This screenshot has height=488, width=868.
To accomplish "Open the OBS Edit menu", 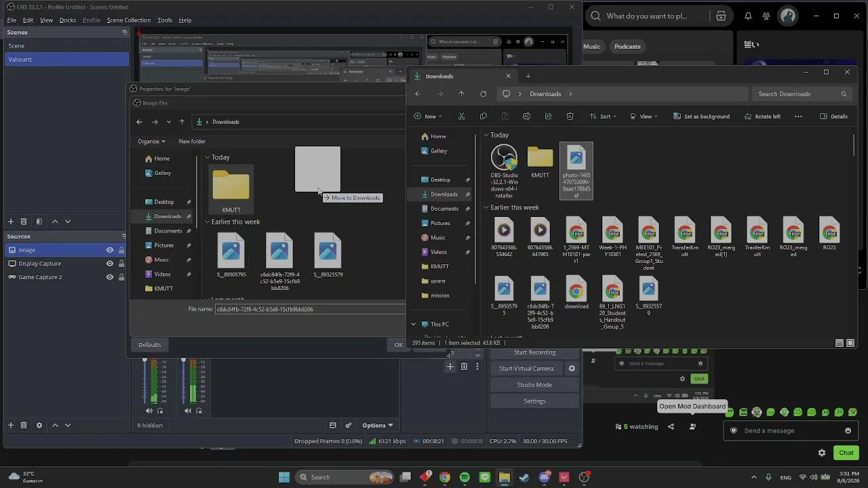I will (x=28, y=20).
